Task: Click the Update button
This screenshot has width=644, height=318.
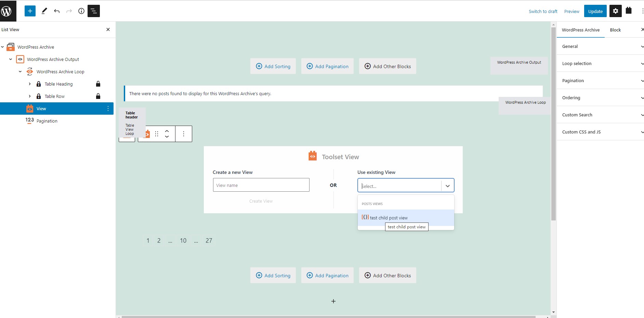Action: pos(595,11)
